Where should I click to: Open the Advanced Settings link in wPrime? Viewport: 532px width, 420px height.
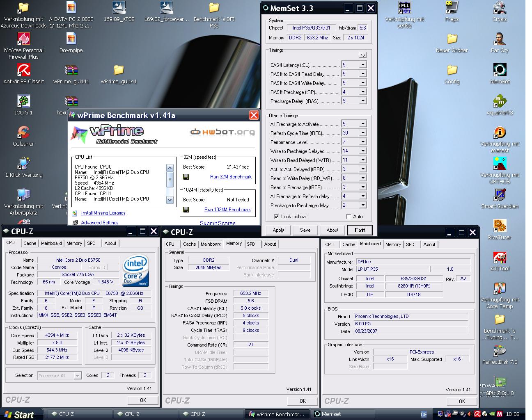pyautogui.click(x=100, y=223)
